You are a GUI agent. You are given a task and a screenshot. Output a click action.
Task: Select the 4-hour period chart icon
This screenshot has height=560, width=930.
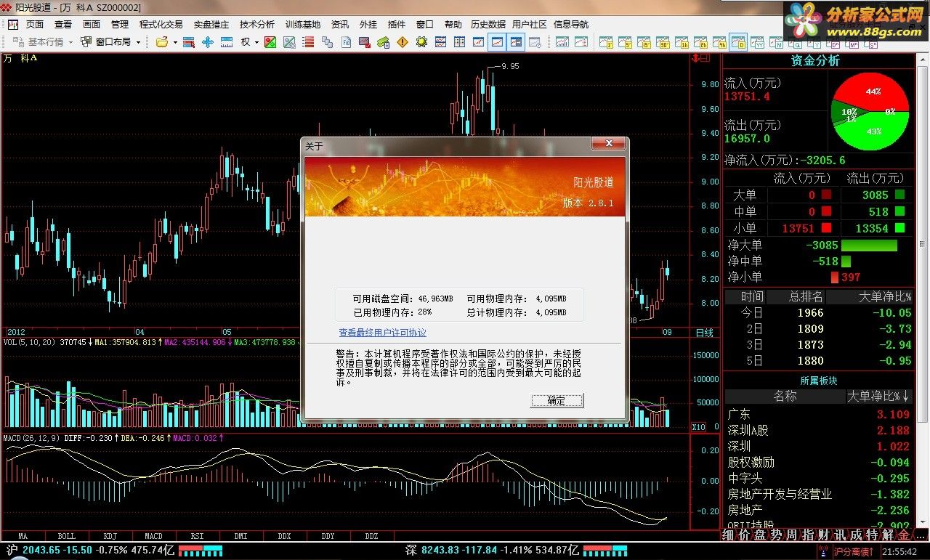tap(720, 42)
